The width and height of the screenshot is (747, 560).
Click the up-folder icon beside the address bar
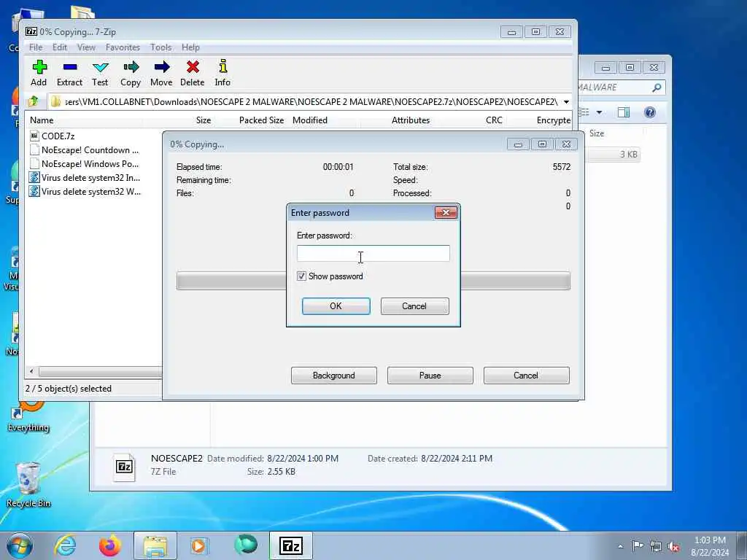point(34,101)
